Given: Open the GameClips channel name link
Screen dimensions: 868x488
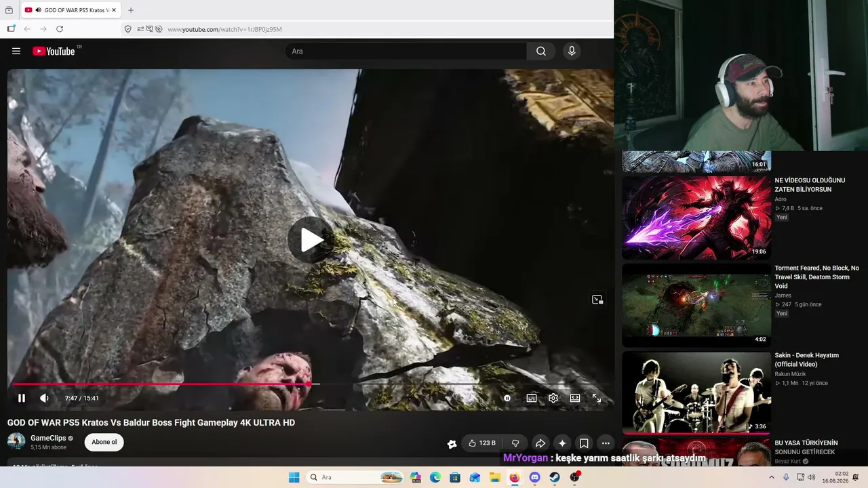Looking at the screenshot, I should (48, 438).
